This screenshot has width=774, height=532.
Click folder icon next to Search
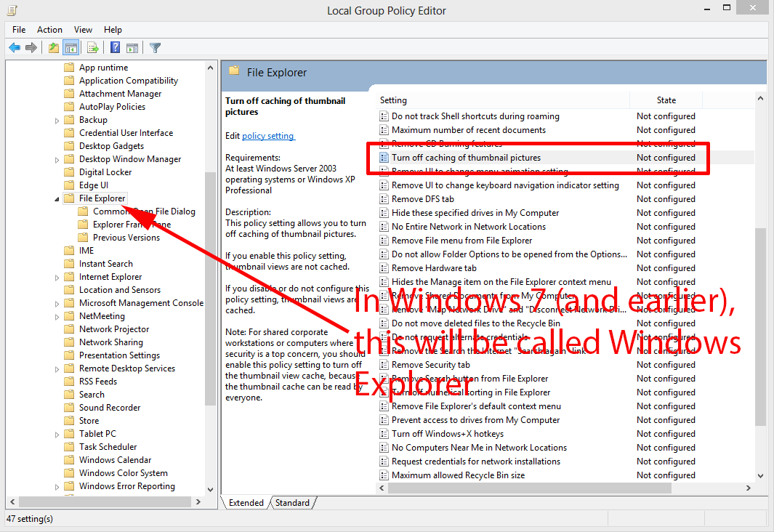(69, 395)
